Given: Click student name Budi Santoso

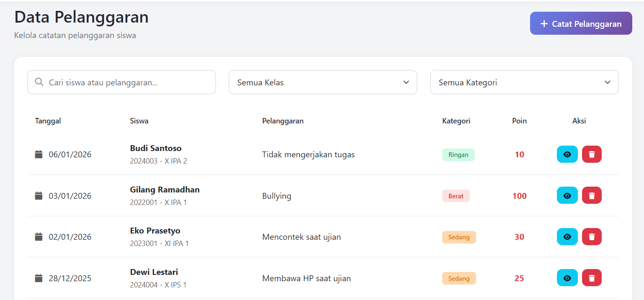Looking at the screenshot, I should pos(156,148).
